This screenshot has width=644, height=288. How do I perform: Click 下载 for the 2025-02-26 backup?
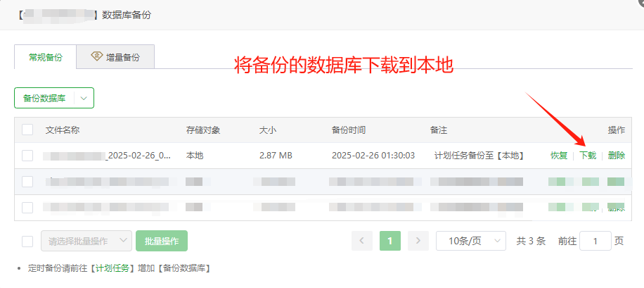click(587, 156)
